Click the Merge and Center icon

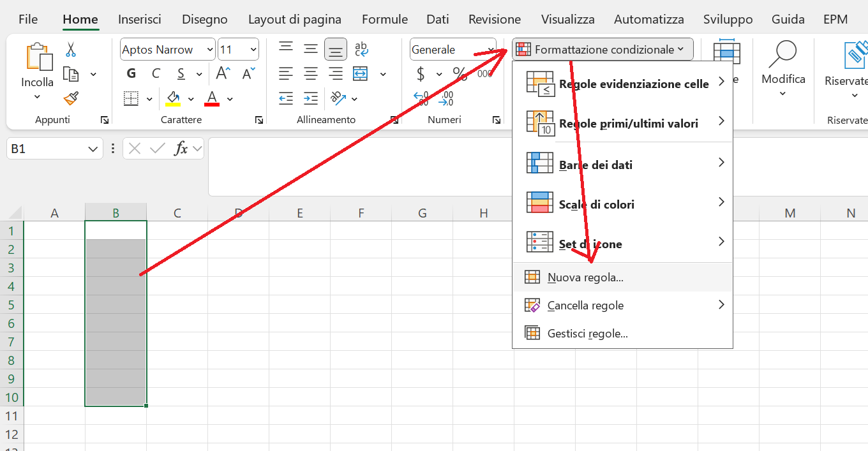[361, 74]
